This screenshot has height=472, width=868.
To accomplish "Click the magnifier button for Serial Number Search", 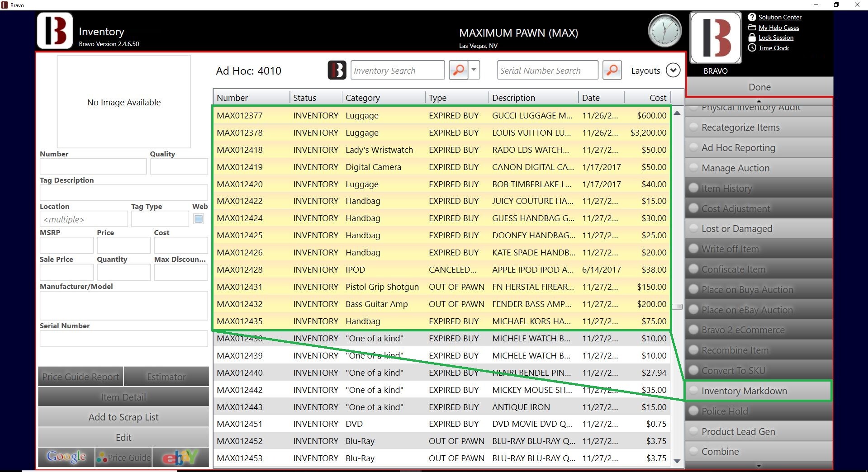I will [x=612, y=70].
